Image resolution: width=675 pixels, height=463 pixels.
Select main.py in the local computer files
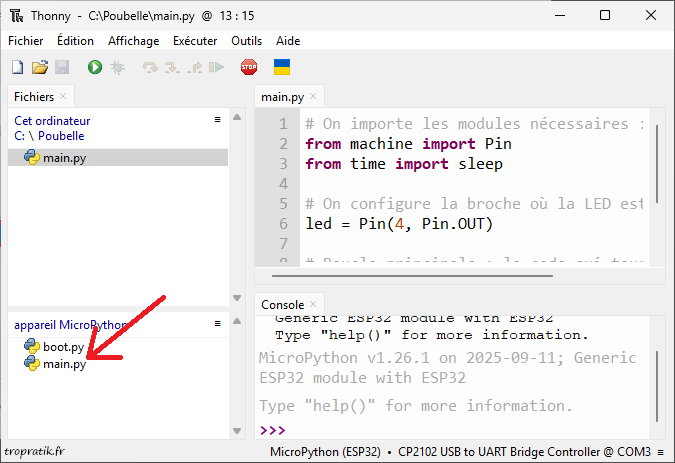click(118, 157)
